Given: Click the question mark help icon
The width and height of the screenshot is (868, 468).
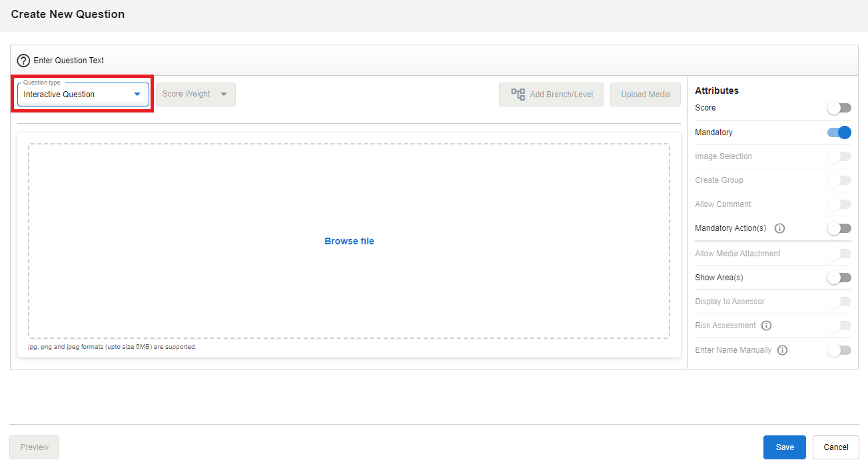Looking at the screenshot, I should coord(24,61).
